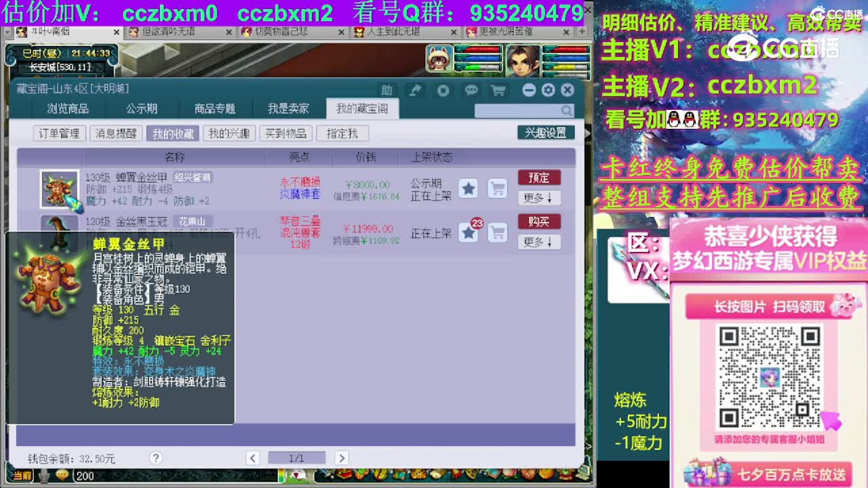Go to previous page arrow

252,458
